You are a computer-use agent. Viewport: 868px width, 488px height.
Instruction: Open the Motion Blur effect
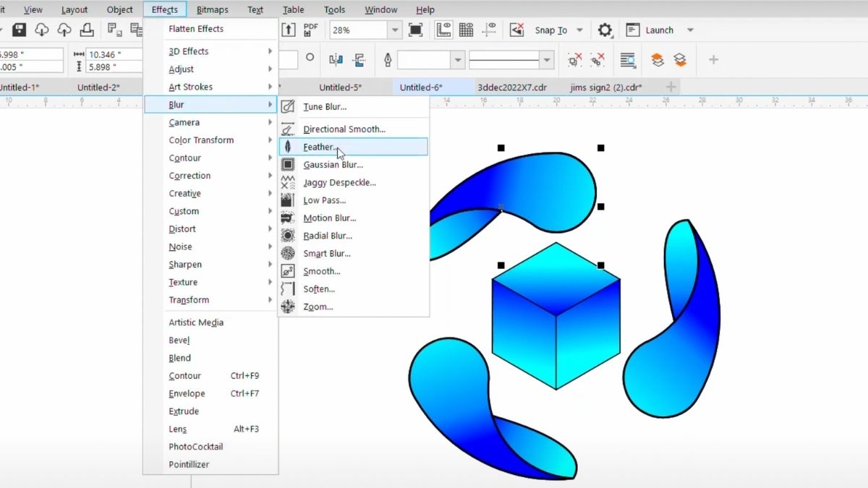coord(330,218)
